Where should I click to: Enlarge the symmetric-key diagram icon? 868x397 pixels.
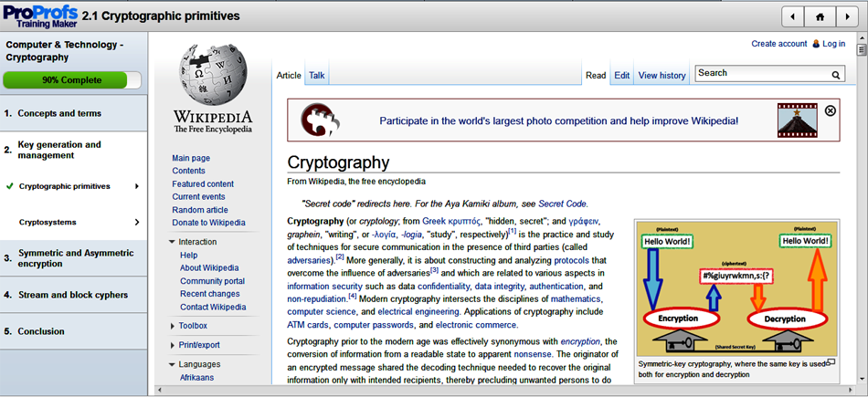click(830, 362)
